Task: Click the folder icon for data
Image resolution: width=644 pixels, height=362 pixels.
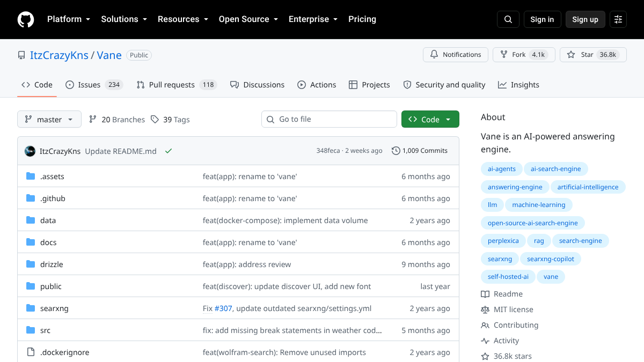Action: (31, 220)
